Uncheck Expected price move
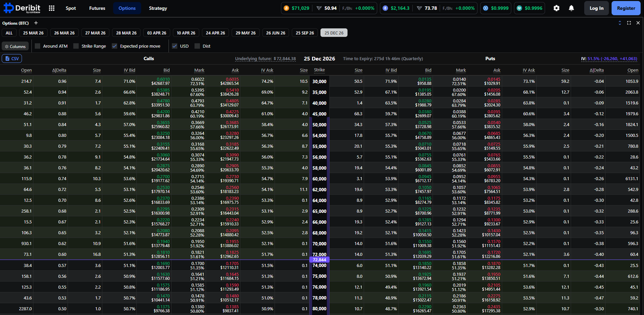Screen dimensions: 644x315 tap(114, 46)
